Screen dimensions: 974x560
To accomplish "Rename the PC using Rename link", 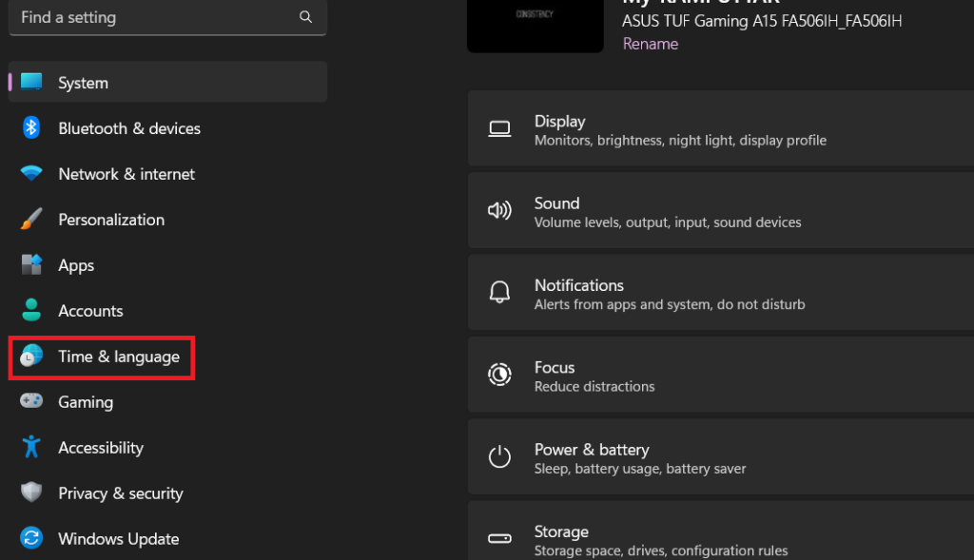I will pyautogui.click(x=650, y=44).
